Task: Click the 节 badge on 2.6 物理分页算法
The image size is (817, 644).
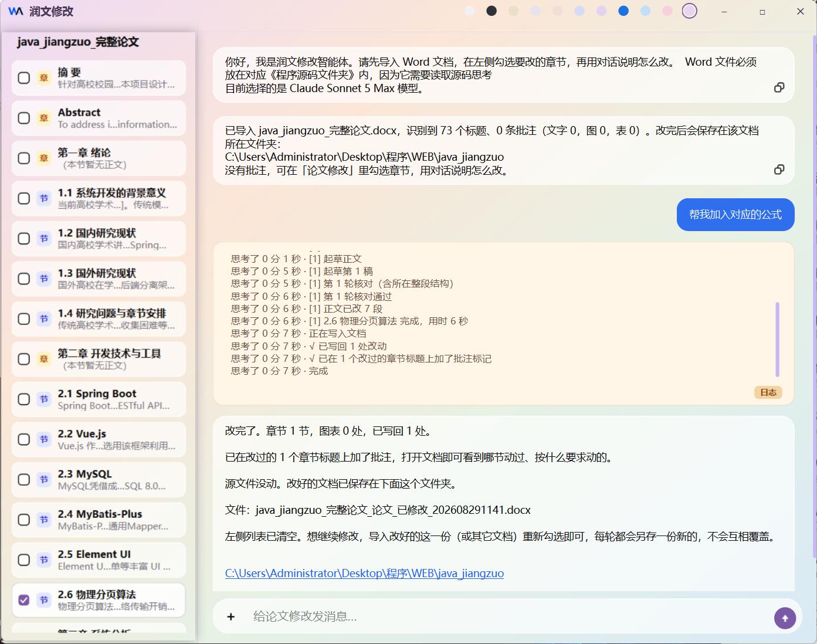Action: click(44, 600)
